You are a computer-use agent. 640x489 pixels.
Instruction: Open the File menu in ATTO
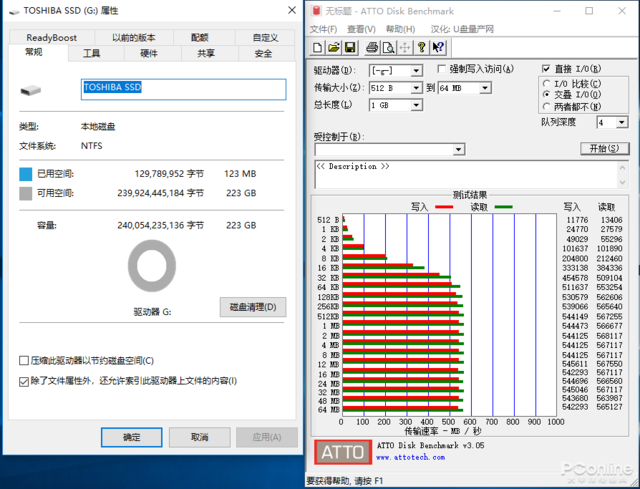tap(323, 29)
